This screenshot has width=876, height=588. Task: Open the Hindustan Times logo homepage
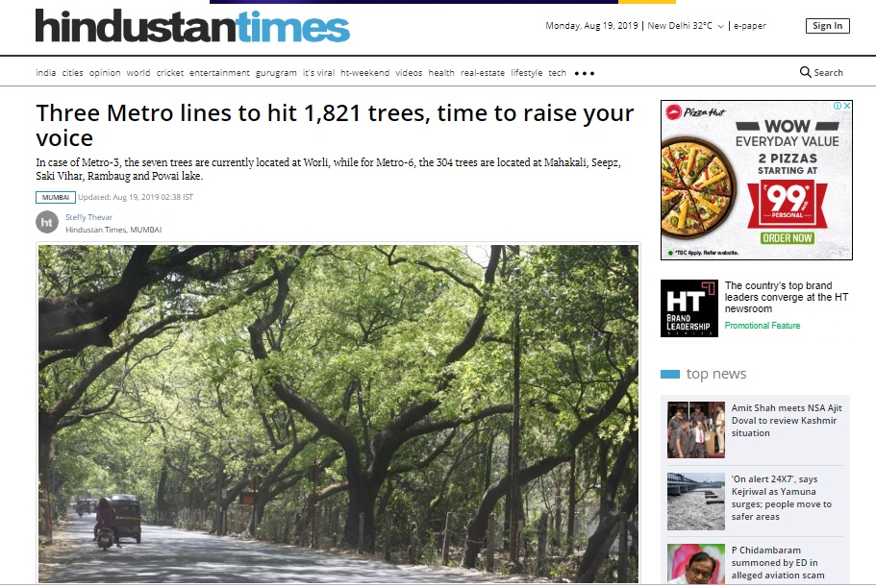point(192,26)
